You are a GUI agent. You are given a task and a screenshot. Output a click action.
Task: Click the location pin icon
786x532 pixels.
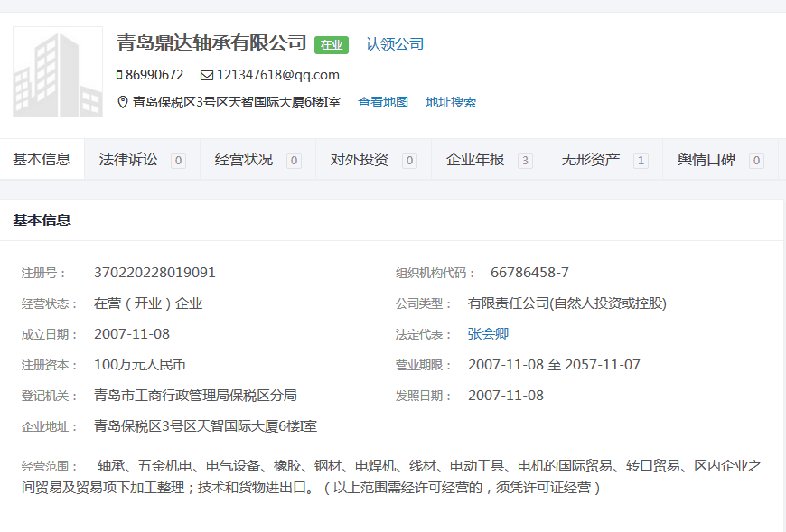[x=123, y=102]
